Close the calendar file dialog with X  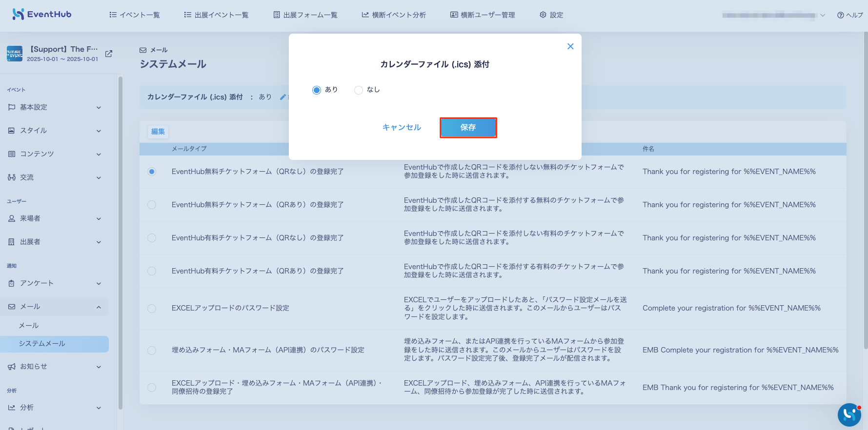(570, 46)
